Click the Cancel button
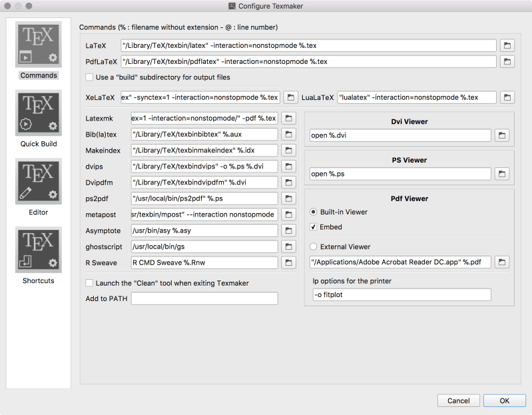The width and height of the screenshot is (532, 415). click(x=458, y=401)
